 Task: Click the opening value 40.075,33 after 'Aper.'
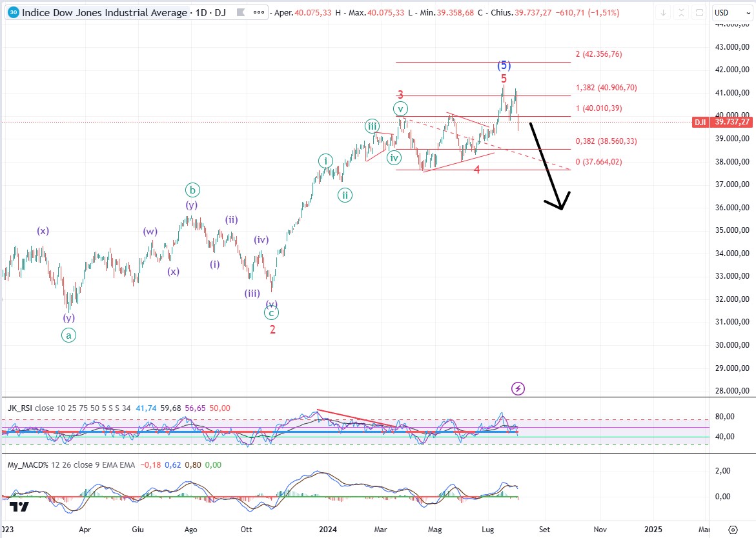tap(313, 12)
